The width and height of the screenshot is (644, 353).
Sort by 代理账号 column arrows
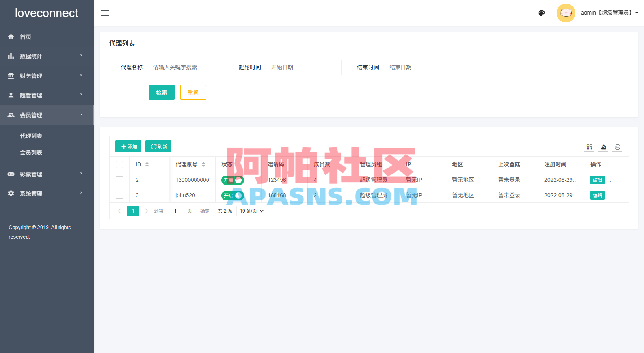[203, 164]
